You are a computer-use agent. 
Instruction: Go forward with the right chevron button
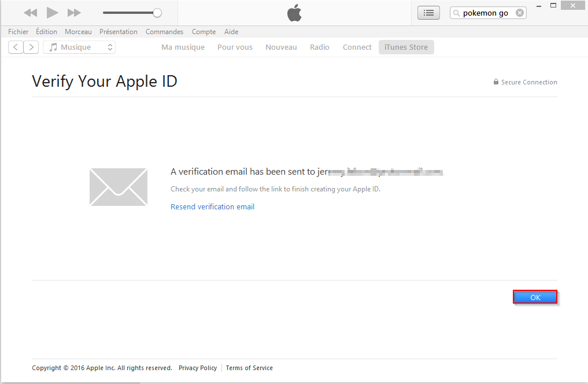click(x=31, y=47)
